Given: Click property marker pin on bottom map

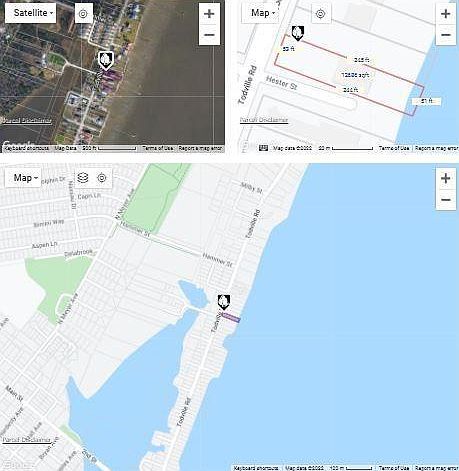Looking at the screenshot, I should click(x=224, y=302).
